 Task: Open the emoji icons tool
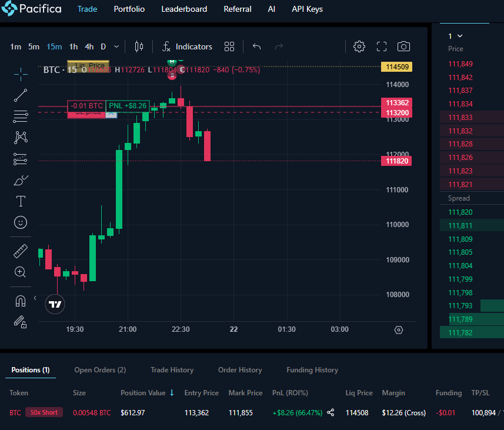21,222
